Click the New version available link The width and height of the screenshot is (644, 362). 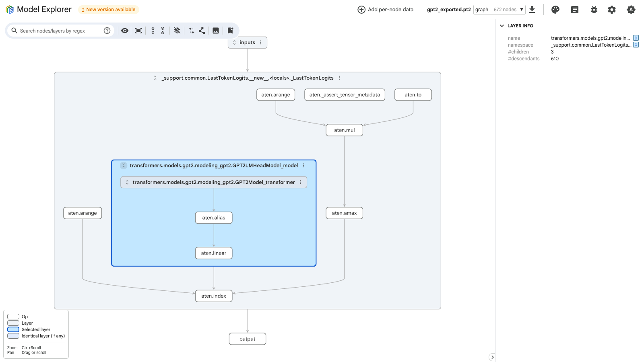click(x=109, y=10)
